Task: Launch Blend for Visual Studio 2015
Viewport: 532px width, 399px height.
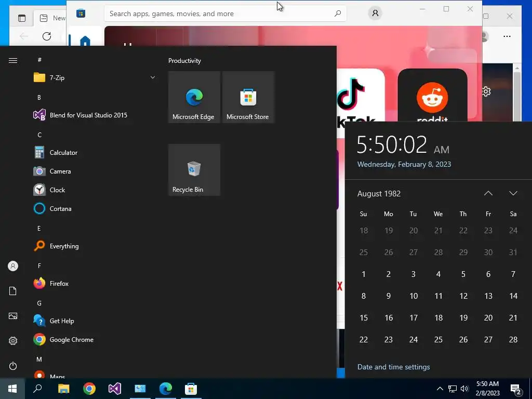Action: (x=95, y=115)
